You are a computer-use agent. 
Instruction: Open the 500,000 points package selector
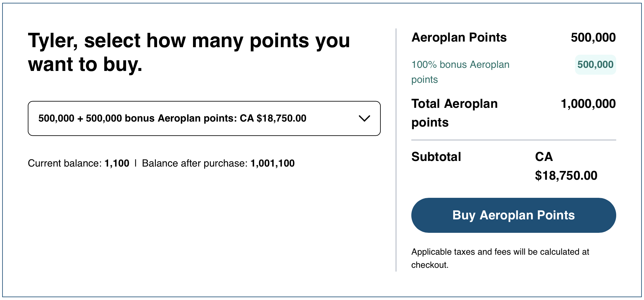204,118
